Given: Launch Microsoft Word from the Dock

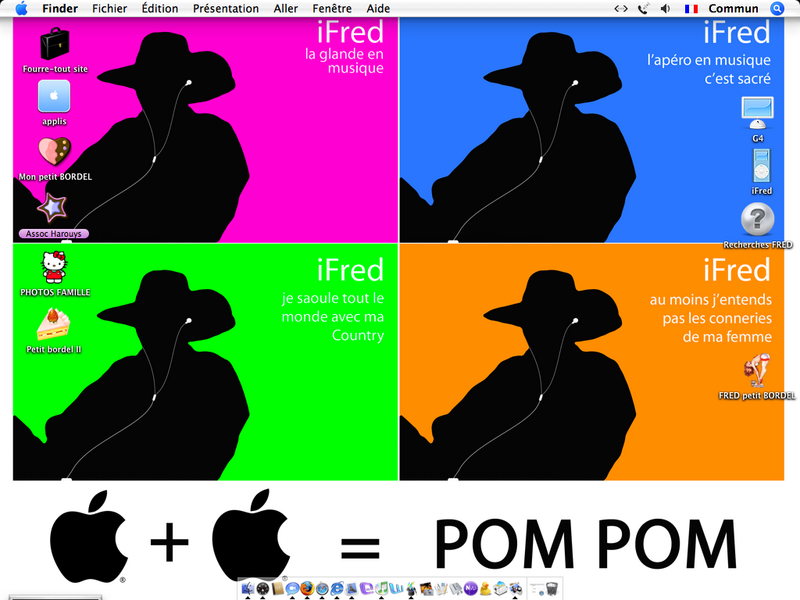Looking at the screenshot, I should [x=396, y=588].
